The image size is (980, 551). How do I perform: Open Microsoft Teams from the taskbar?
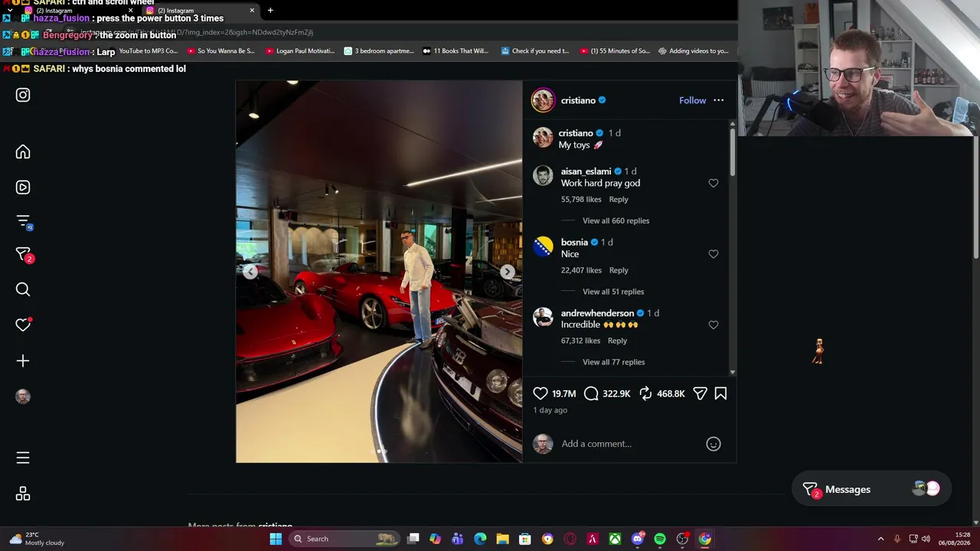(458, 539)
